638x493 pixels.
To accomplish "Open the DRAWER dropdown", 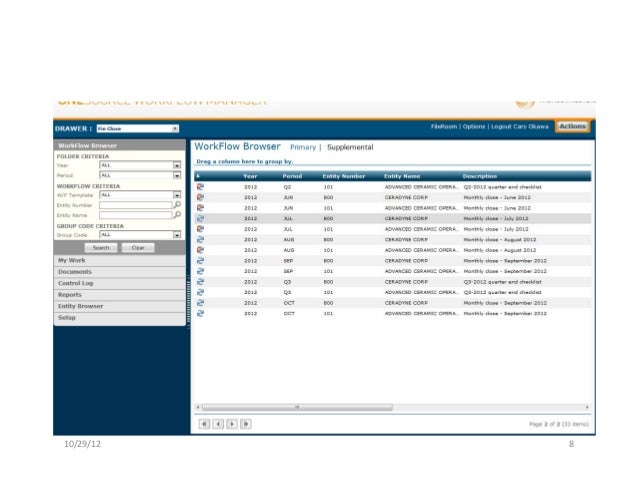I will [x=175, y=129].
